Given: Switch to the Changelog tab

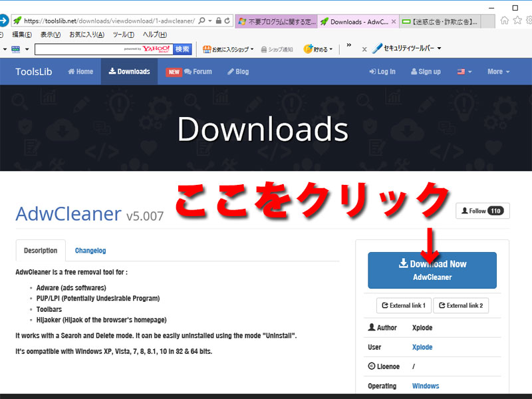Looking at the screenshot, I should (x=90, y=251).
